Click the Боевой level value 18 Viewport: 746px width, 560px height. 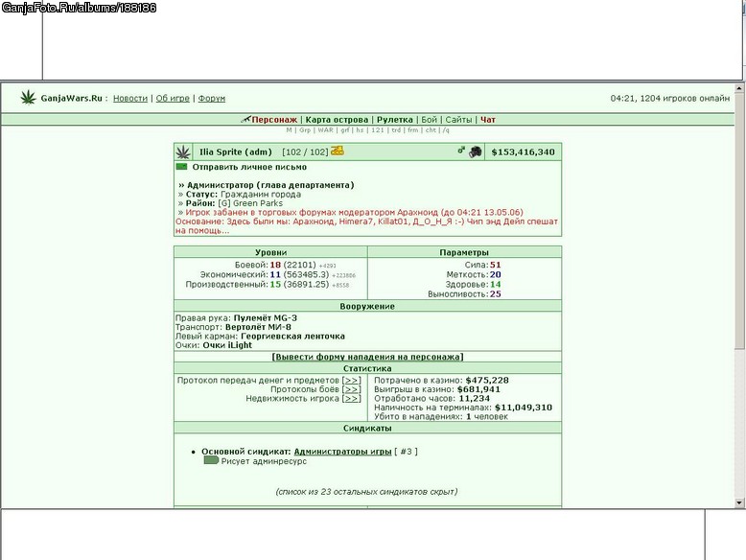[x=275, y=265]
